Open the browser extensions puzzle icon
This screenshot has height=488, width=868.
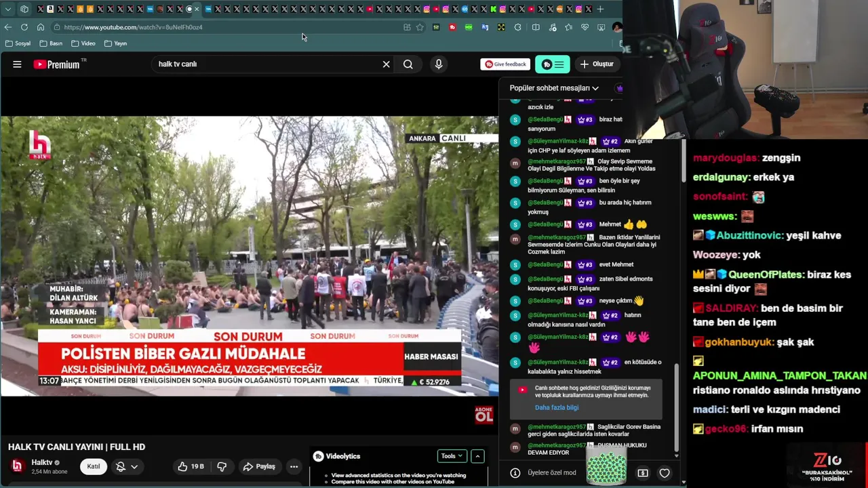(517, 27)
